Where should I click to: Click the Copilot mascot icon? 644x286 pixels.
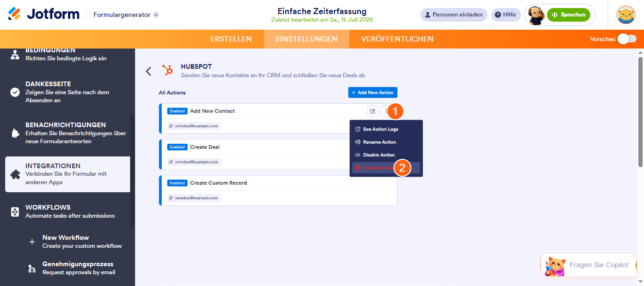click(x=555, y=266)
